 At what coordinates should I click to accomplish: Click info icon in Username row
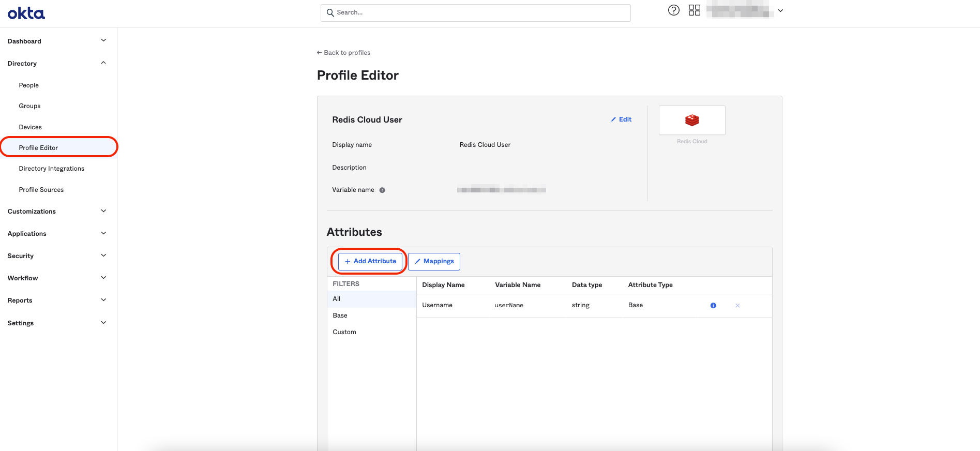[x=713, y=306]
